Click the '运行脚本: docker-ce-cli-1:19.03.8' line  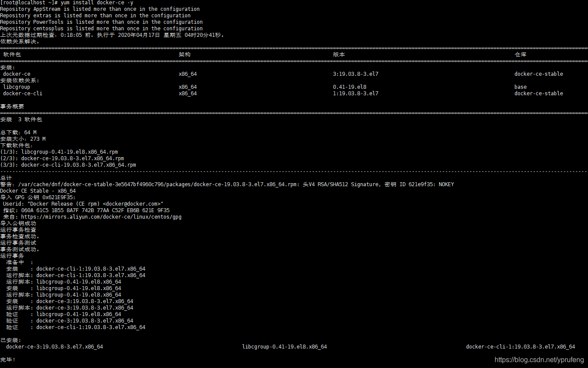pos(76,275)
